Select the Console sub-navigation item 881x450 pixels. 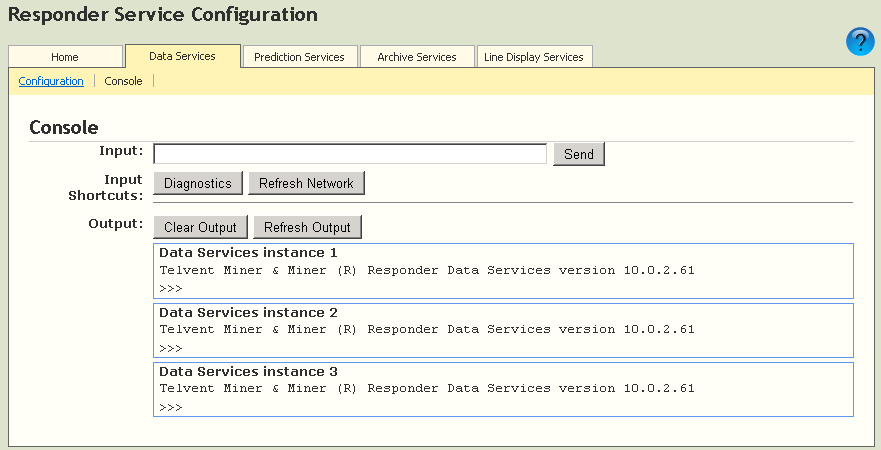(x=123, y=81)
